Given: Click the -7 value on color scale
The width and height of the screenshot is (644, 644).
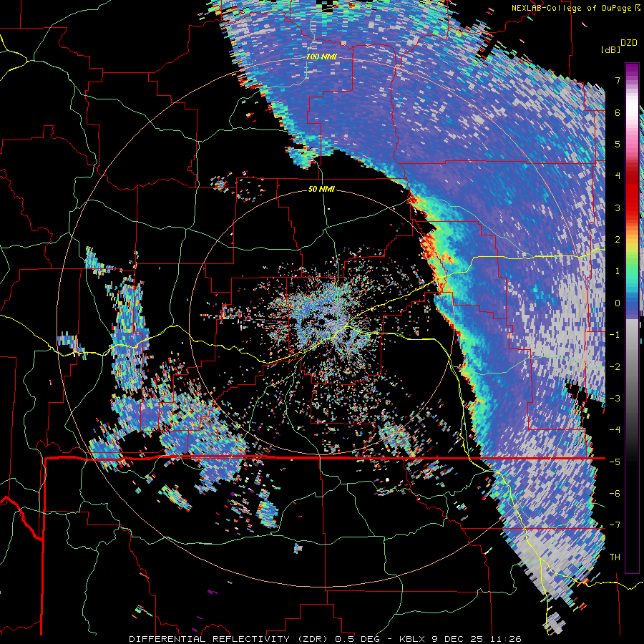Looking at the screenshot, I should 615,525.
